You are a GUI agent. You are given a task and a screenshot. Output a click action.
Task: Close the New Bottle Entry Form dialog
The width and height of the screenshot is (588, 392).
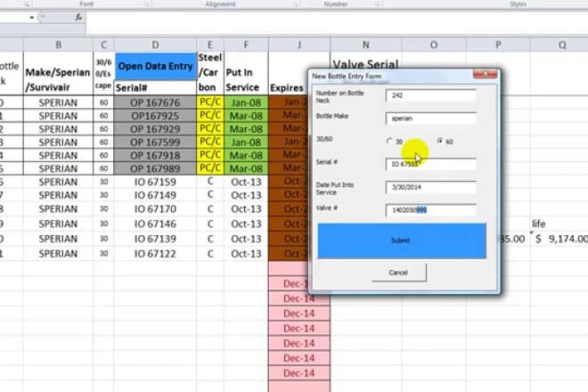coord(485,74)
